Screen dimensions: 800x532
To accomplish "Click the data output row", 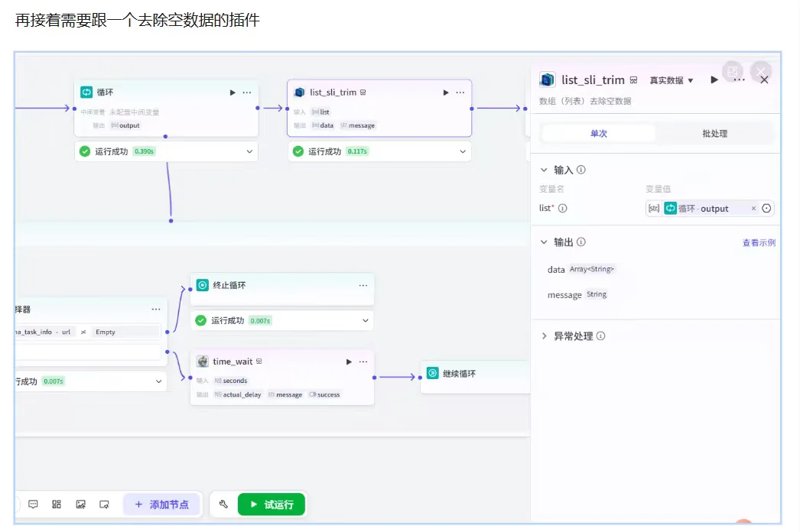I will point(580,269).
